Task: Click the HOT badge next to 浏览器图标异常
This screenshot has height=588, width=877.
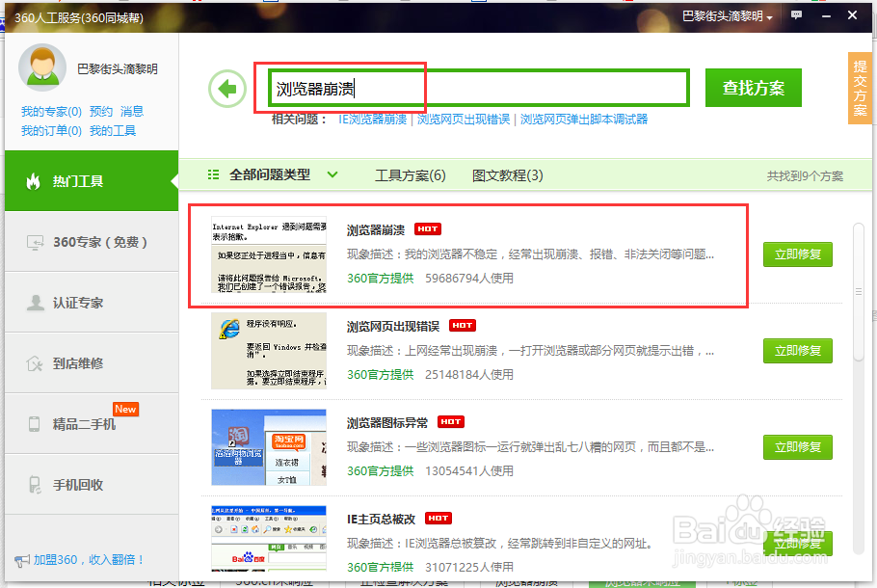Action: tap(451, 422)
